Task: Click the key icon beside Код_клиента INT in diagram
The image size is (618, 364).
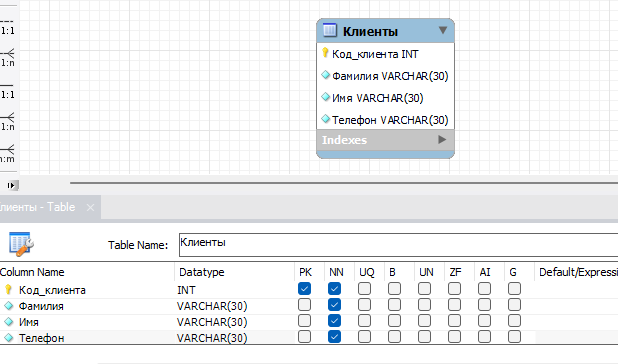Action: [x=325, y=53]
